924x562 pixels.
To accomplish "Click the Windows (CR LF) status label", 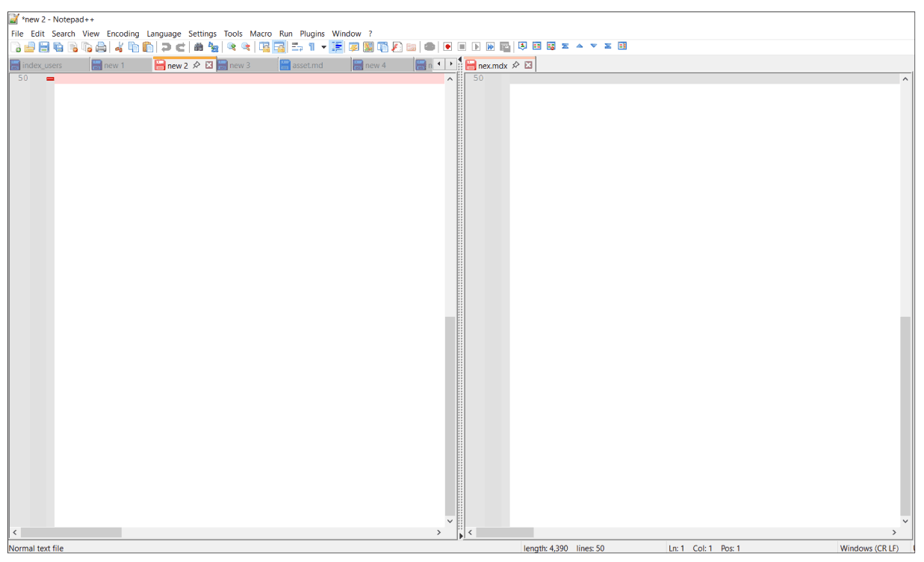I will pos(869,548).
